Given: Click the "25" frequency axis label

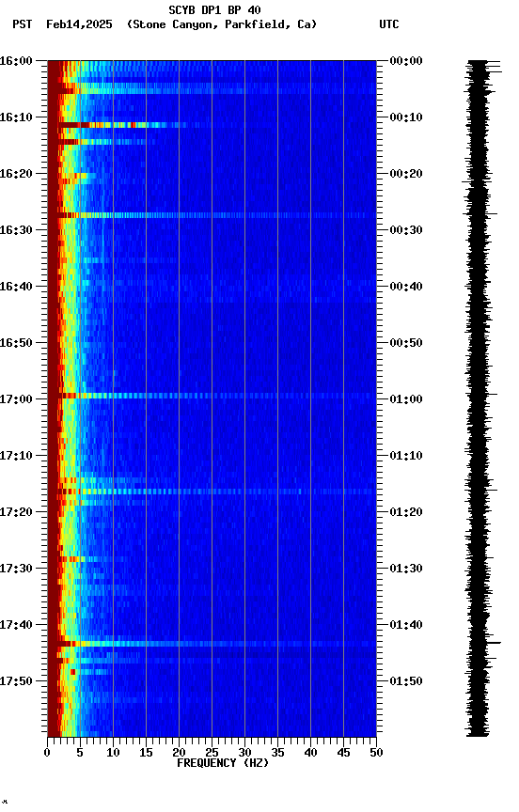Looking at the screenshot, I should tap(212, 753).
